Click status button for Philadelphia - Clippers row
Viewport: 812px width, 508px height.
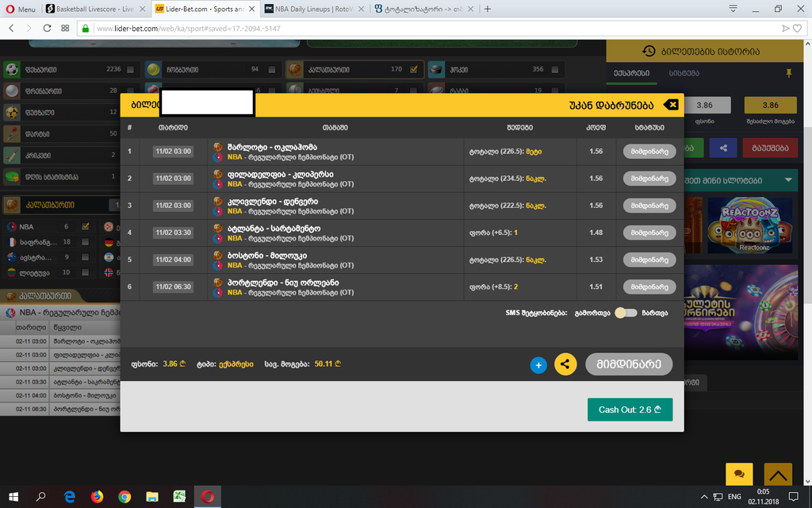(x=649, y=179)
